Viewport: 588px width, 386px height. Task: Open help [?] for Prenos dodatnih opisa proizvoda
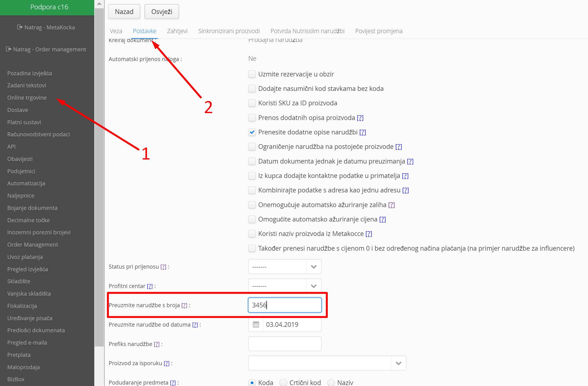tap(360, 118)
